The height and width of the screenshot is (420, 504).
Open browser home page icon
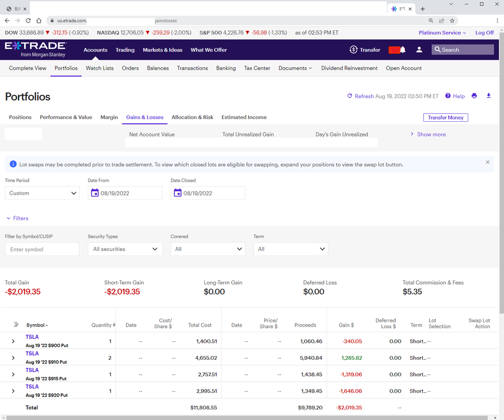click(x=39, y=20)
